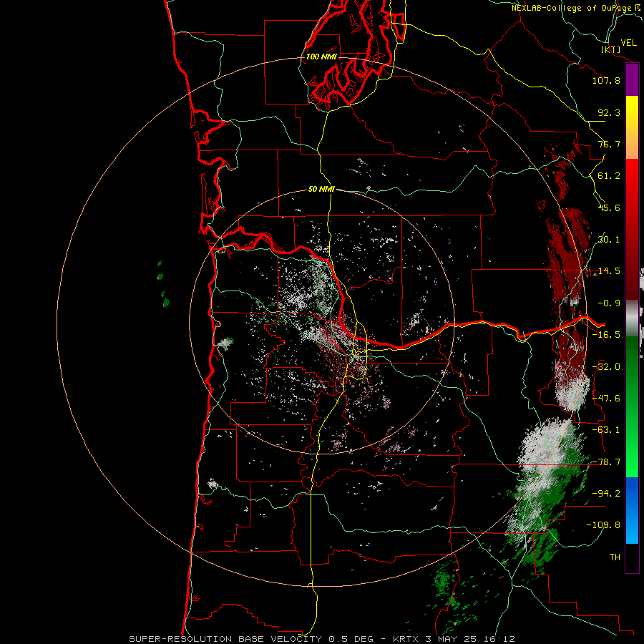Screen dimensions: 644x644
Task: Click the -94.2 velocity scale value
Action: 606,494
